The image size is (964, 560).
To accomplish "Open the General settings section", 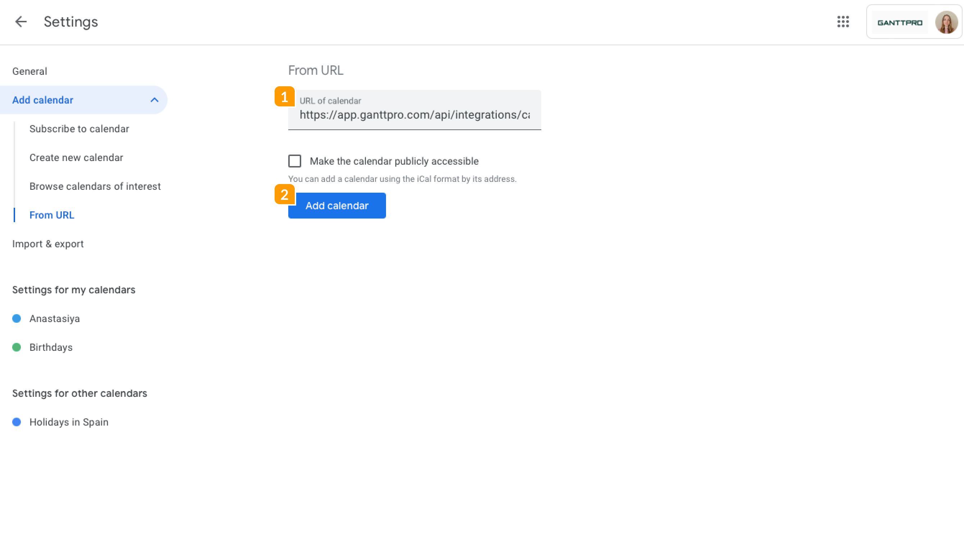I will (x=30, y=71).
